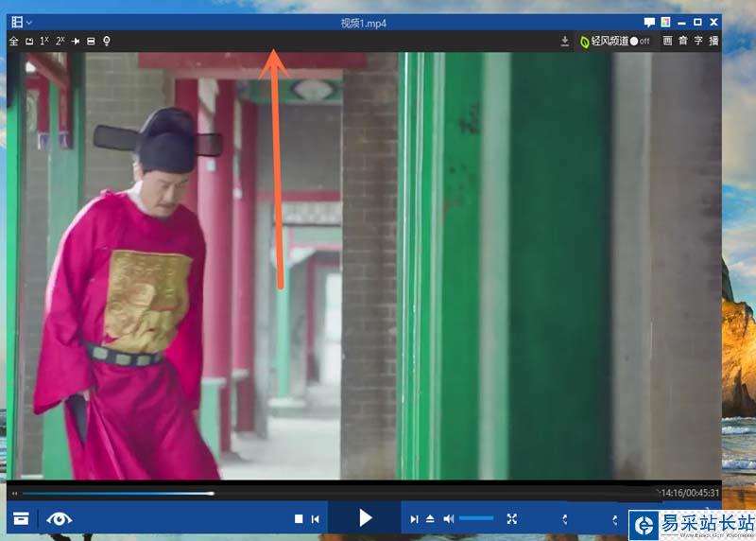Toggle the 轻风频道 off switch
Viewport: 756px width, 541px height.
pyautogui.click(x=640, y=42)
